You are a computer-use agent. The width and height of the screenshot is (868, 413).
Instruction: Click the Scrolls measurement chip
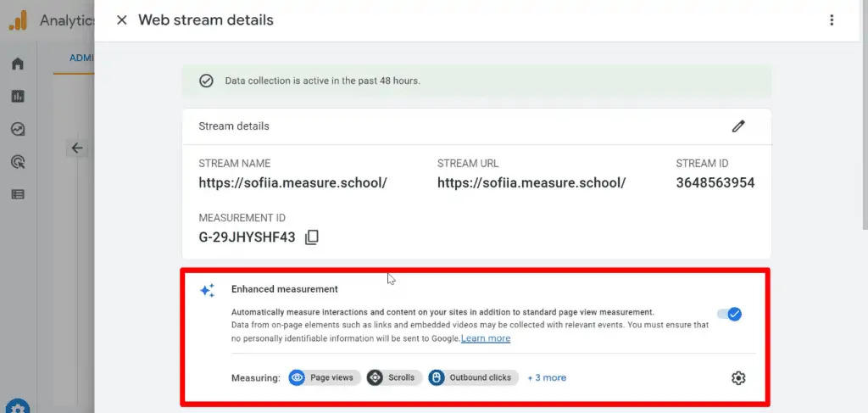tap(394, 377)
